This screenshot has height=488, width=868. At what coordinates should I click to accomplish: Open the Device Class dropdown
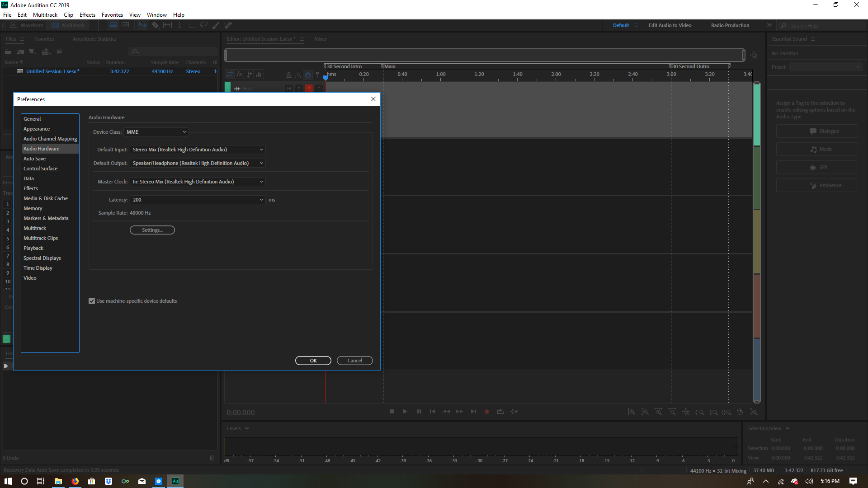pyautogui.click(x=156, y=132)
